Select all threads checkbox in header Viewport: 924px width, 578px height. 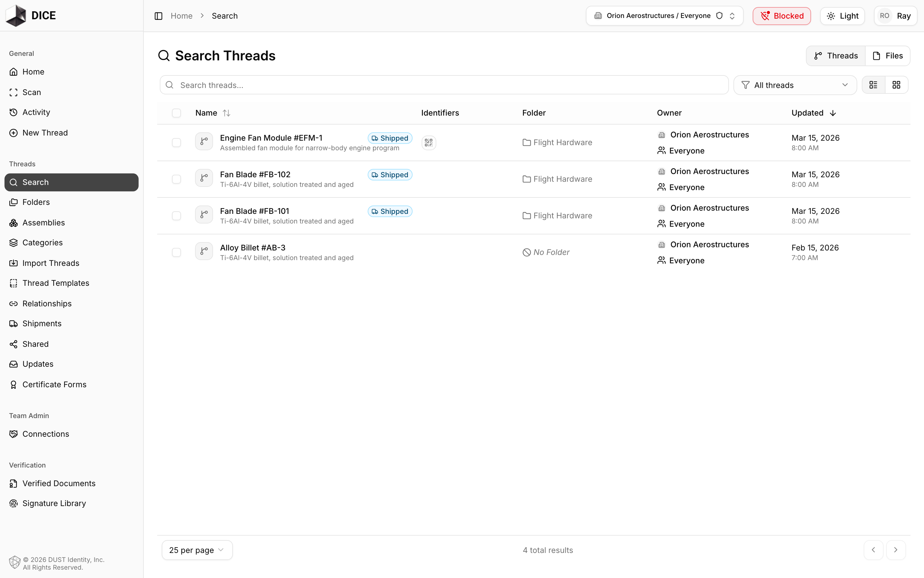tap(176, 113)
